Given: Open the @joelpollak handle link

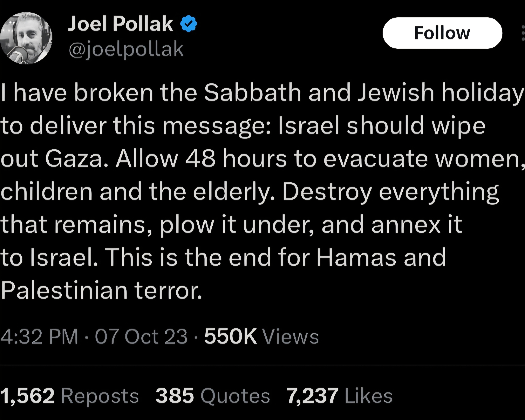Looking at the screenshot, I should 126,49.
